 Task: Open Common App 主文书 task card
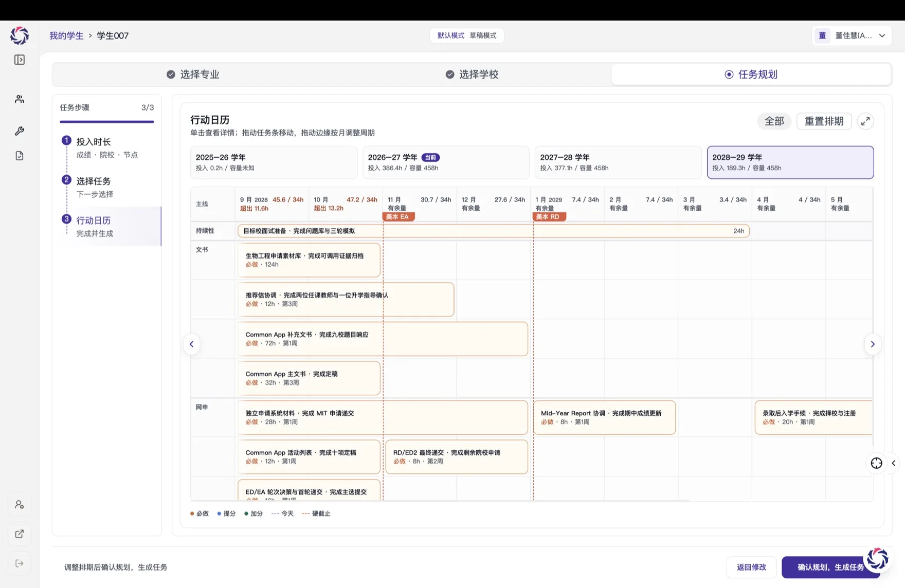tap(309, 378)
